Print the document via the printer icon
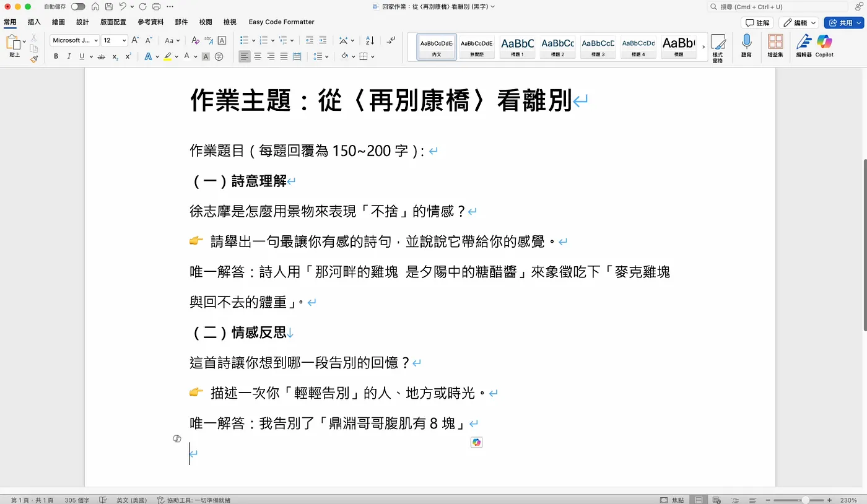 [x=156, y=6]
